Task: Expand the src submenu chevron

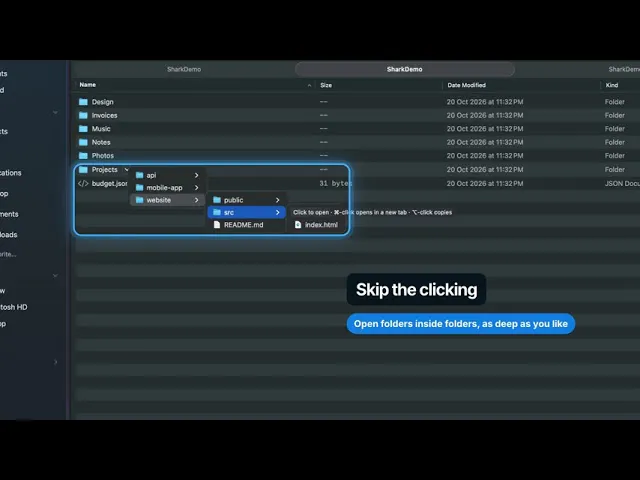Action: (278, 212)
